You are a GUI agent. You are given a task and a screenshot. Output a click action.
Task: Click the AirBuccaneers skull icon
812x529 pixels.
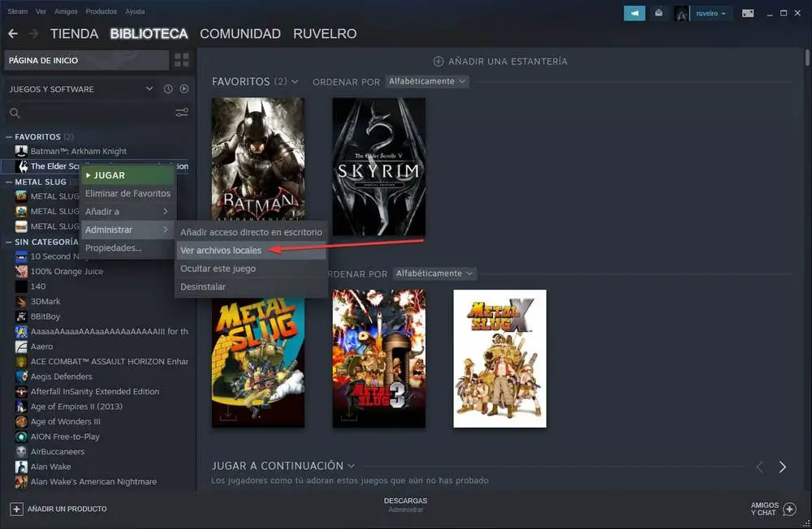pyautogui.click(x=21, y=451)
